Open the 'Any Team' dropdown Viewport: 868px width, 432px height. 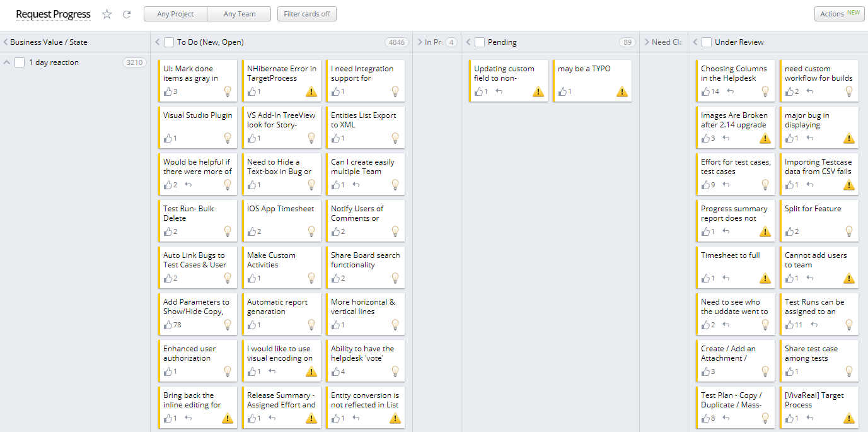coord(239,13)
